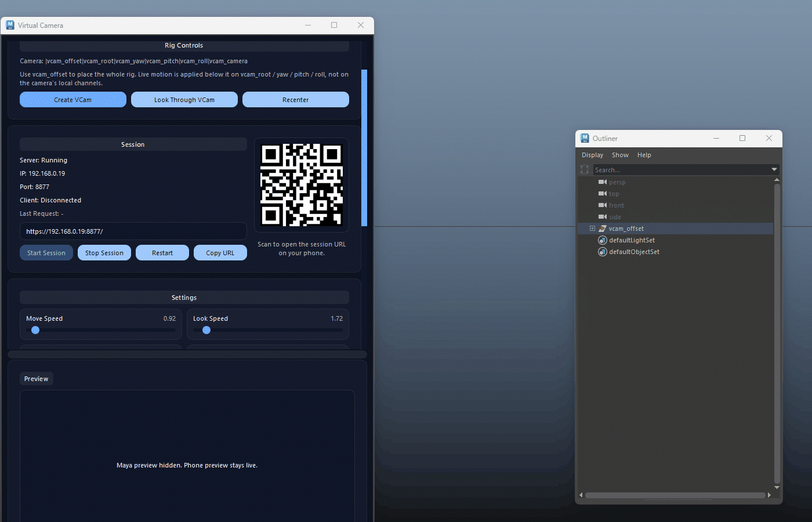
Task: Click the persp camera icon
Action: pyautogui.click(x=603, y=182)
